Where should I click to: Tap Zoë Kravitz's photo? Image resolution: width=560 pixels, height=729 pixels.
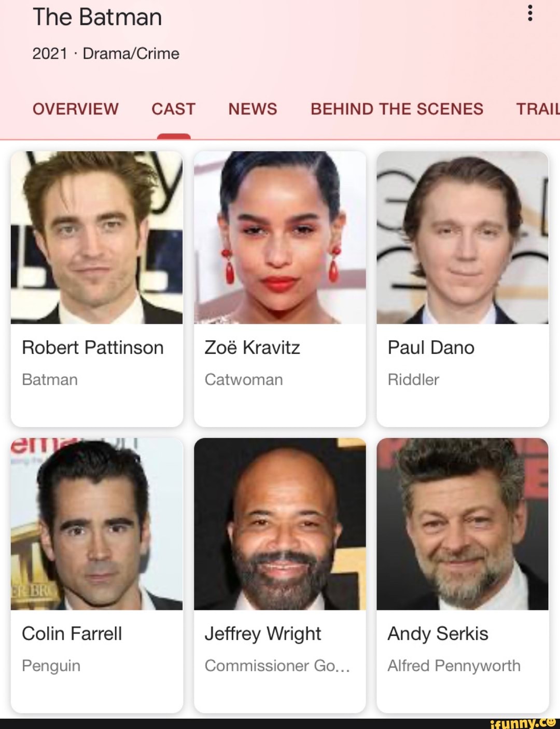[280, 238]
